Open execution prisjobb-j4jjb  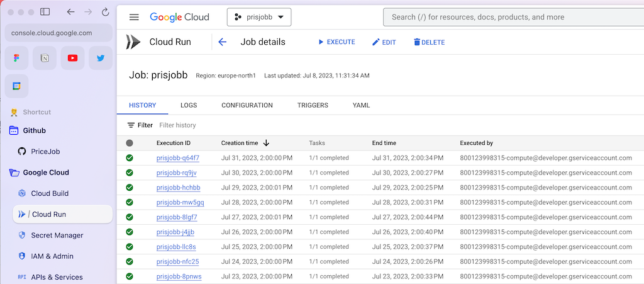pyautogui.click(x=175, y=232)
